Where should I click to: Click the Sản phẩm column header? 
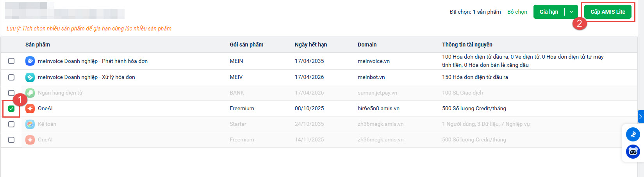click(x=37, y=45)
